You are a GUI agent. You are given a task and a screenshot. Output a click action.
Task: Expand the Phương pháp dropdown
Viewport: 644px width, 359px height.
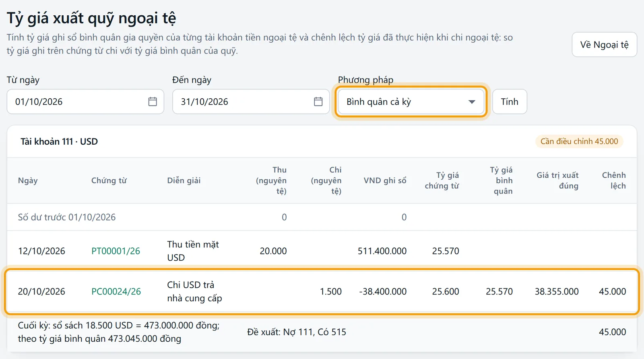point(411,102)
